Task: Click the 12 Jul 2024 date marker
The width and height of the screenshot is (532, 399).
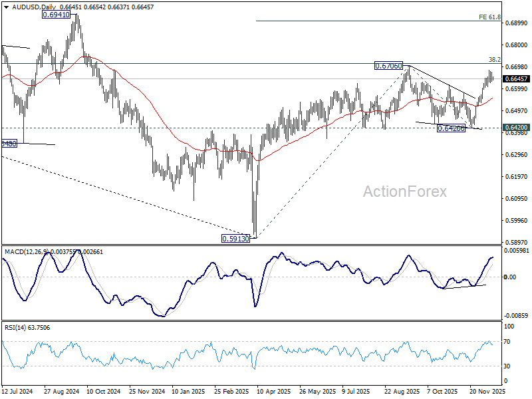Action: click(x=19, y=392)
